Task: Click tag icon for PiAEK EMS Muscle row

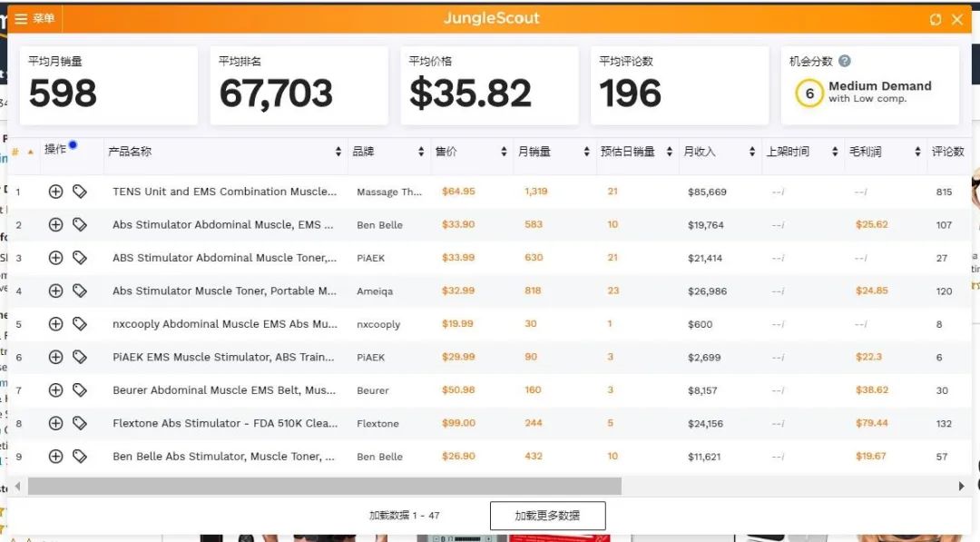Action: 79,357
